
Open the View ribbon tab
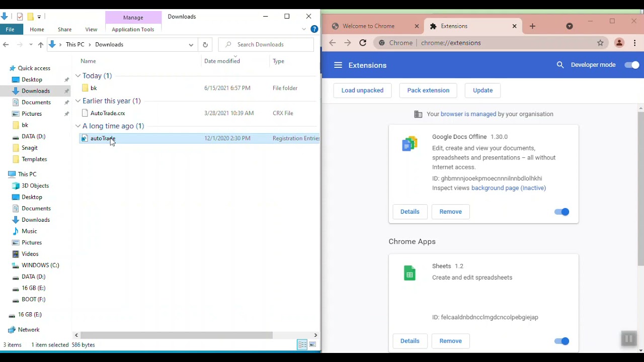(x=91, y=30)
